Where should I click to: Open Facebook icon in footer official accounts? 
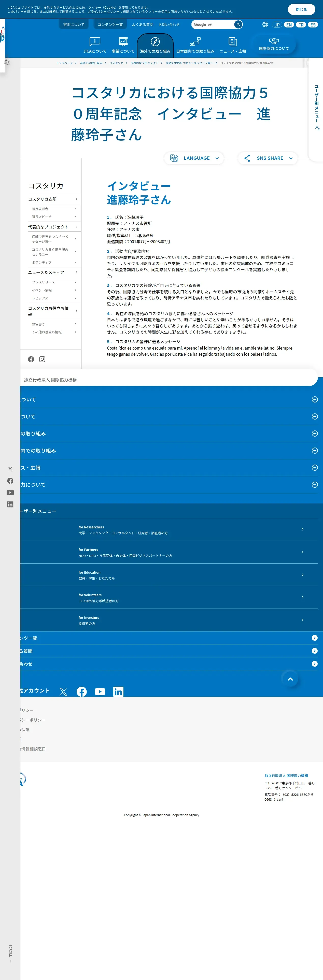coord(82,692)
